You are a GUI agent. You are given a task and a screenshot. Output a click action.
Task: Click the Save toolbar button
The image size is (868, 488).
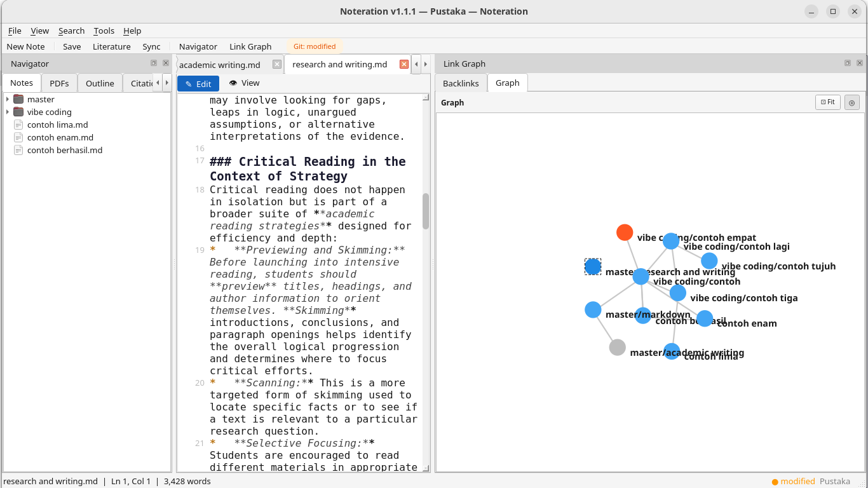pyautogui.click(x=72, y=46)
